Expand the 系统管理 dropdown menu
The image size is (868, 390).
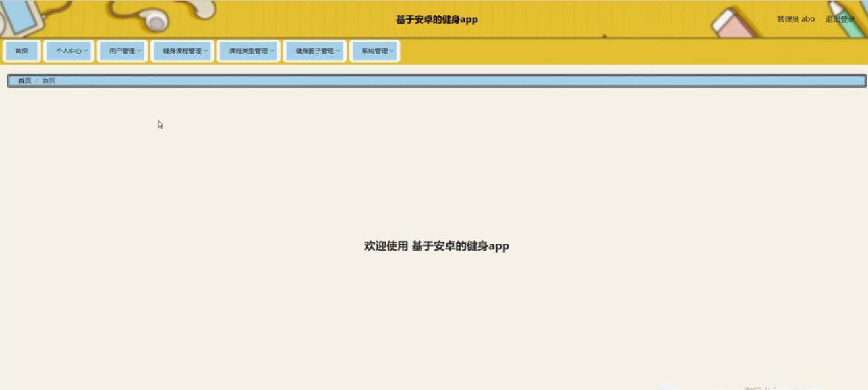[x=376, y=51]
